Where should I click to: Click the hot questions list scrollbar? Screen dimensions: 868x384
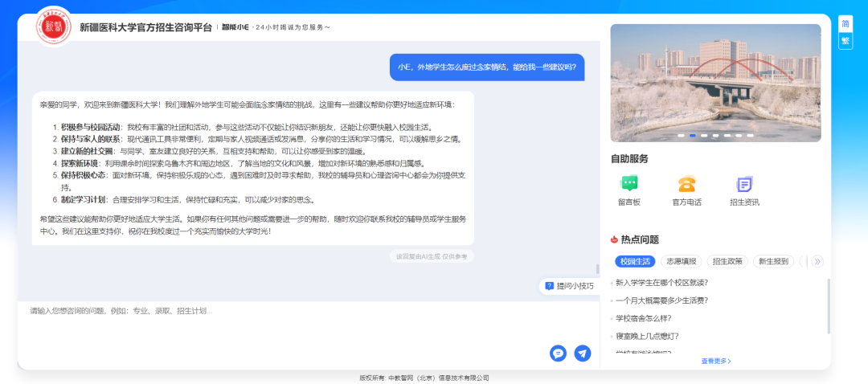(829, 305)
